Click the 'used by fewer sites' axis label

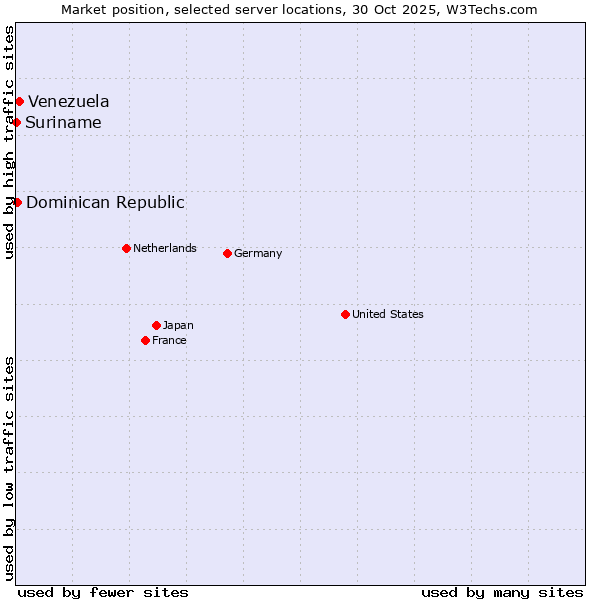point(103,592)
